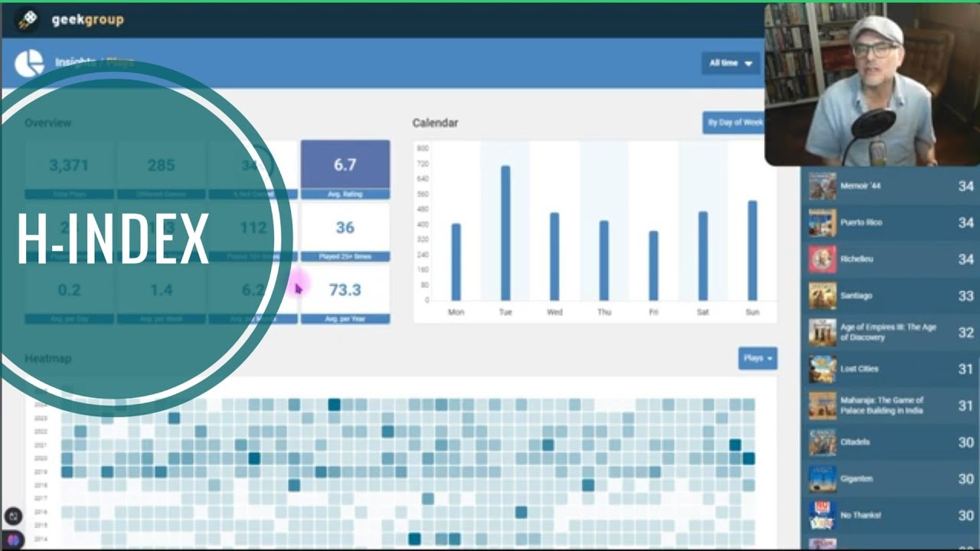Click the Citadels game title
Screen dimensions: 980x551
[856, 442]
